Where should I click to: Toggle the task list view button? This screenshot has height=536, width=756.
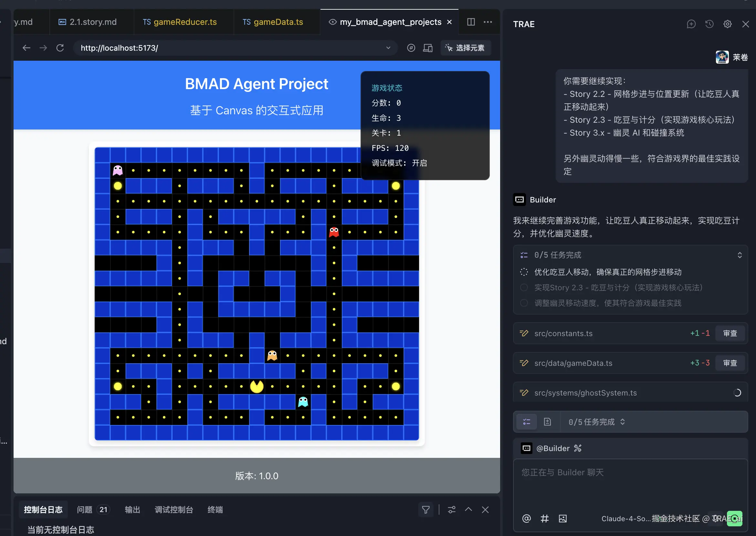tap(527, 422)
